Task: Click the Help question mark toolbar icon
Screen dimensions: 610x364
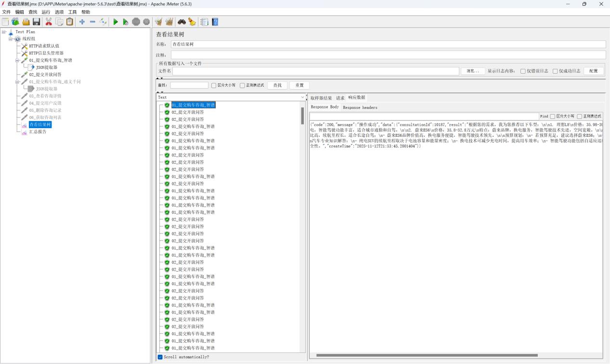Action: 215,22
